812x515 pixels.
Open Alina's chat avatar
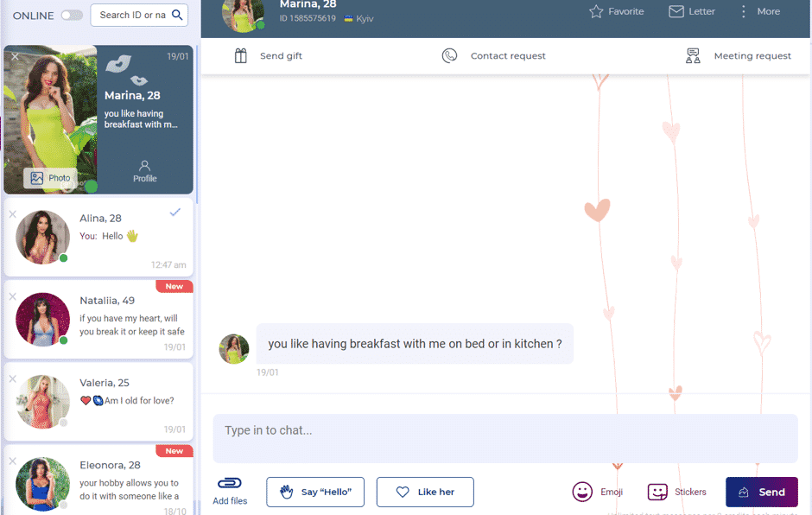tap(42, 238)
